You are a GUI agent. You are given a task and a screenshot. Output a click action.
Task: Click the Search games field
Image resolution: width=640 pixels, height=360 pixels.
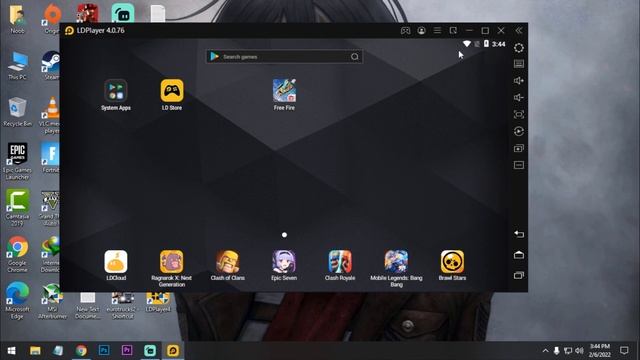pyautogui.click(x=284, y=57)
